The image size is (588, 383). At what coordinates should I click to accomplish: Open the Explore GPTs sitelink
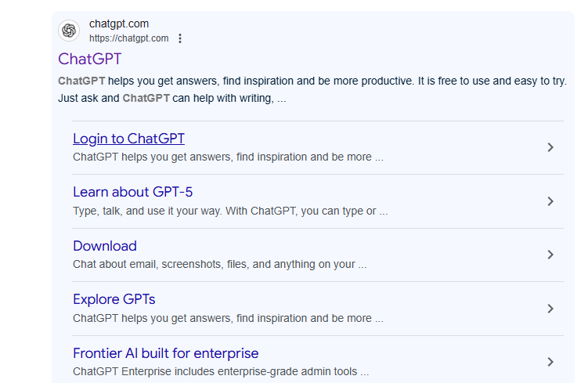(x=114, y=299)
